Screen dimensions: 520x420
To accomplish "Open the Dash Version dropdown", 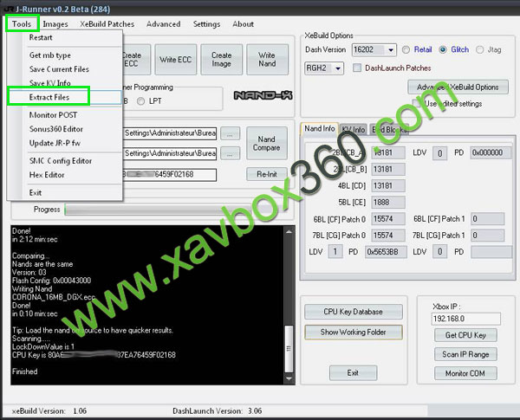I will pos(391,50).
